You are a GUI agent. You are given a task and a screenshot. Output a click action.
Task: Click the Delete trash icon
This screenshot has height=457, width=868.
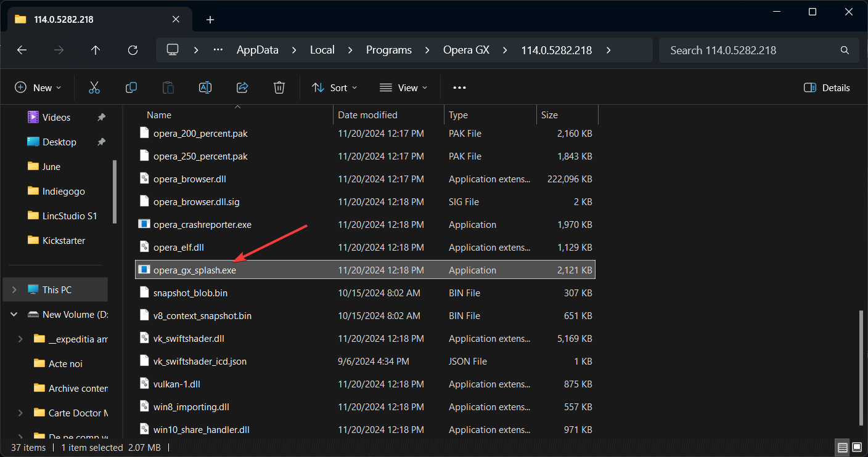click(279, 87)
